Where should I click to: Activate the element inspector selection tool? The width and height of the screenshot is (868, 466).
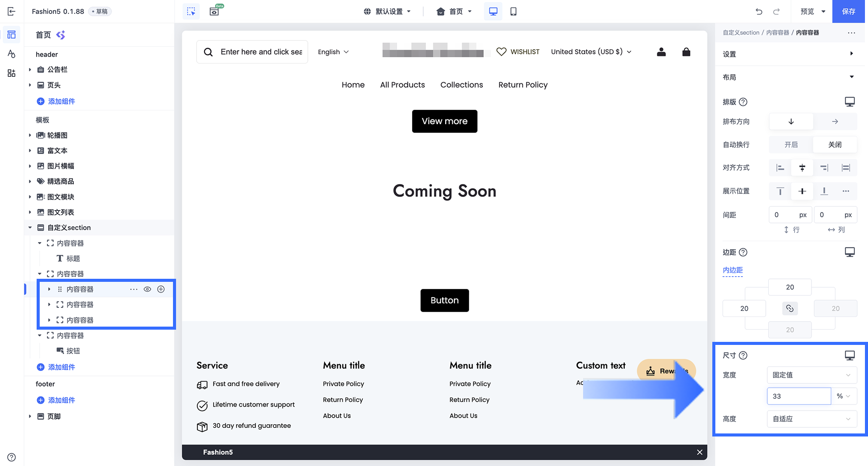click(191, 11)
